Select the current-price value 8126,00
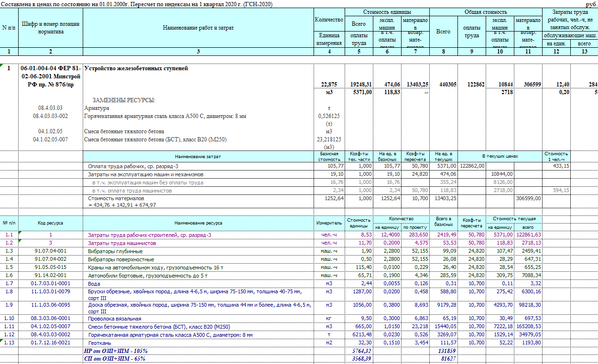This screenshot has width=598, height=364. 503,182
